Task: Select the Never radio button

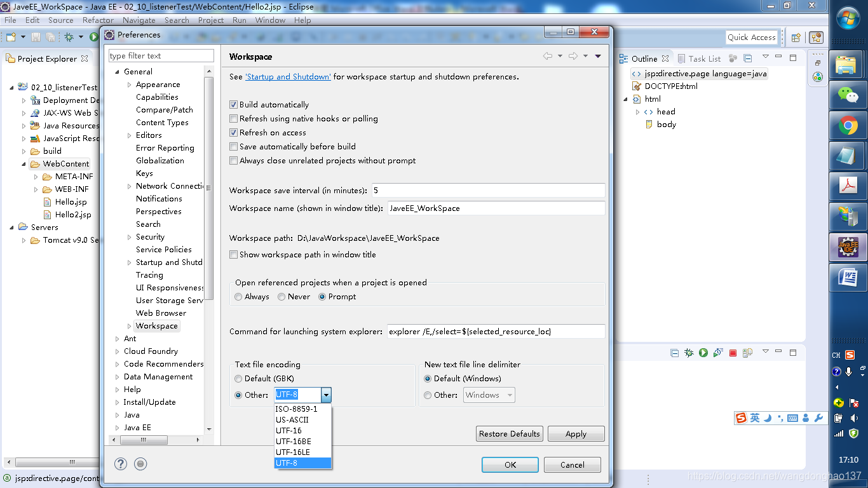Action: coord(281,297)
